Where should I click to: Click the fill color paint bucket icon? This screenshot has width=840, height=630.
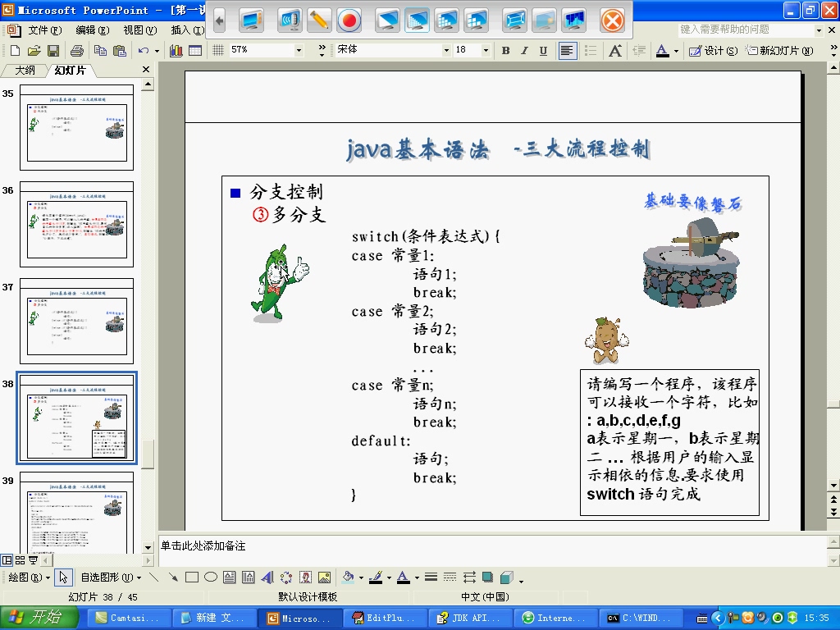tap(349, 577)
